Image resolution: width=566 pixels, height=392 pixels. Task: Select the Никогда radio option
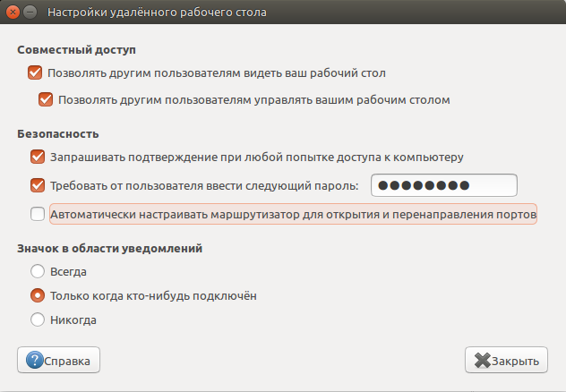coord(38,319)
